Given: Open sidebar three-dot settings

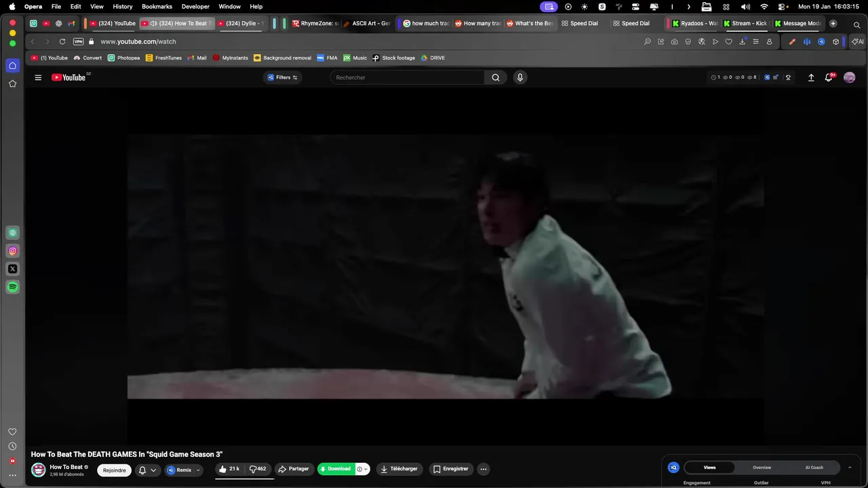Looking at the screenshot, I should 12,475.
